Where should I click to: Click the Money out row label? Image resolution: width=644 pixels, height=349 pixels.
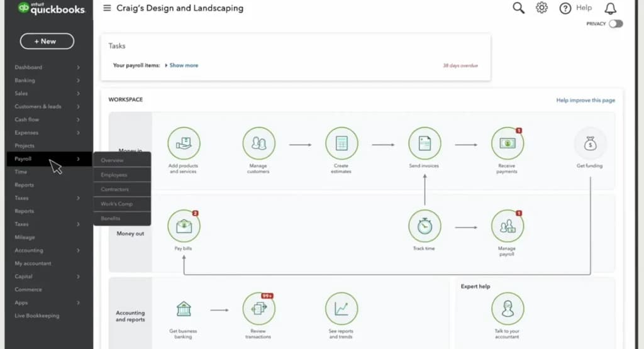pos(130,234)
